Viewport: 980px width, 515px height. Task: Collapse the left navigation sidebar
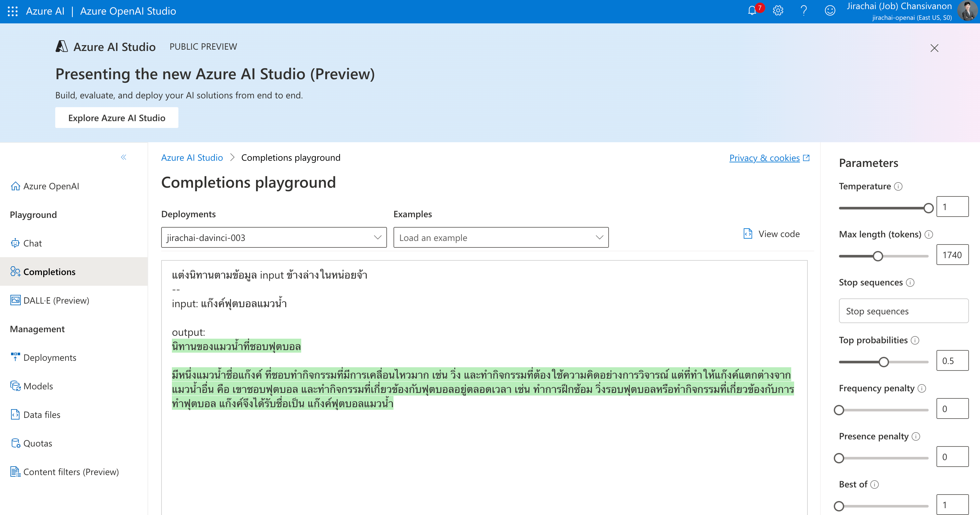pos(124,157)
